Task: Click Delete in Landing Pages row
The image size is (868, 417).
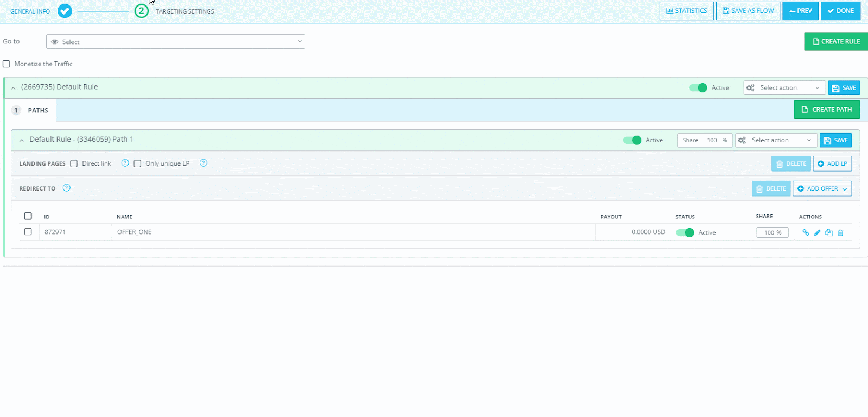Action: point(791,163)
